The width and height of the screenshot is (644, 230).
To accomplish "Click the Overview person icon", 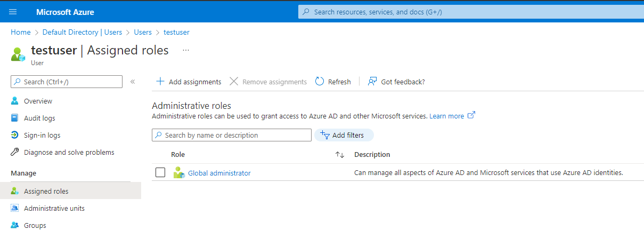I will tap(15, 101).
